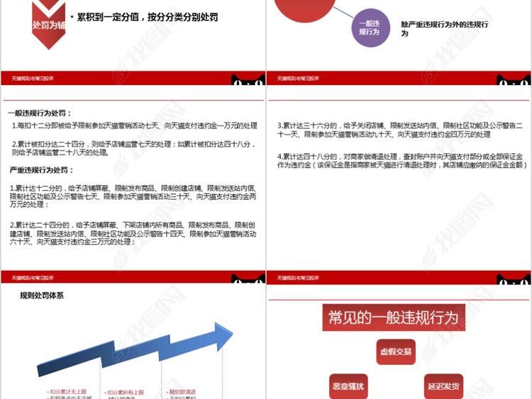This screenshot has height=399, width=532.
Task: Select the 严重违规行为处罚 heading text
Action: pos(40,170)
